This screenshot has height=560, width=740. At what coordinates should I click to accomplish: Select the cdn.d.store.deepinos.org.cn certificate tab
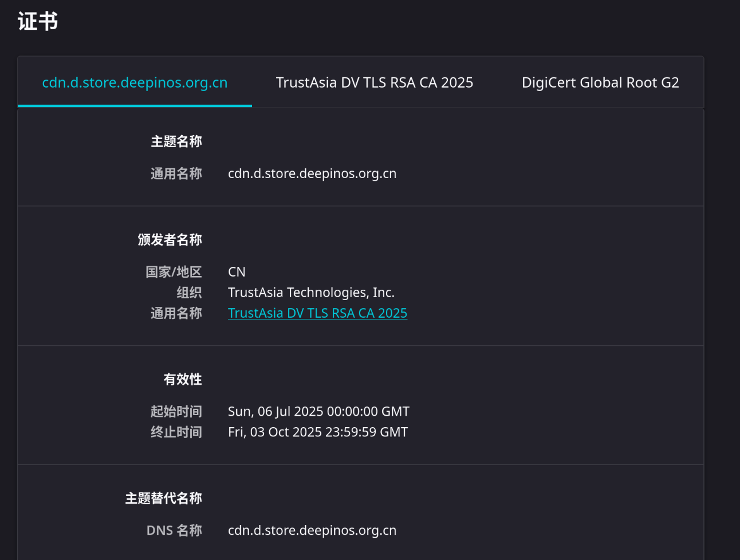(x=135, y=82)
